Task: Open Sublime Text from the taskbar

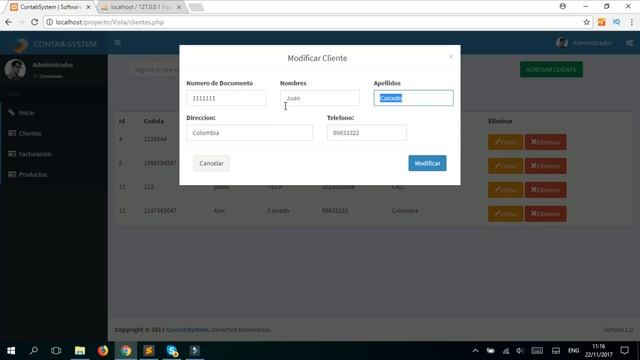Action: pos(149,351)
